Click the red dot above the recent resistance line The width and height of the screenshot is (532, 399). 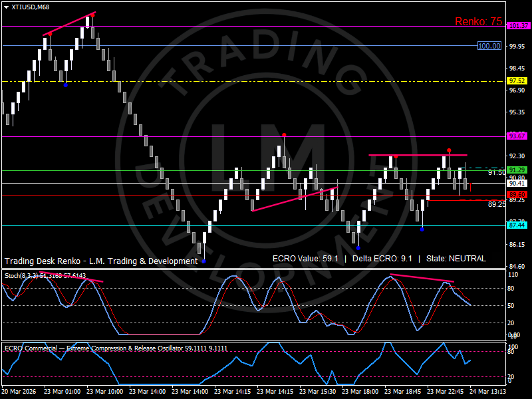(x=449, y=150)
